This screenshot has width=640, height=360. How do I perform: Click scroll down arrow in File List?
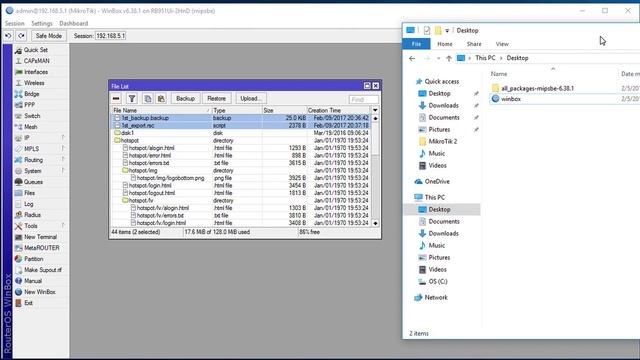pos(375,223)
